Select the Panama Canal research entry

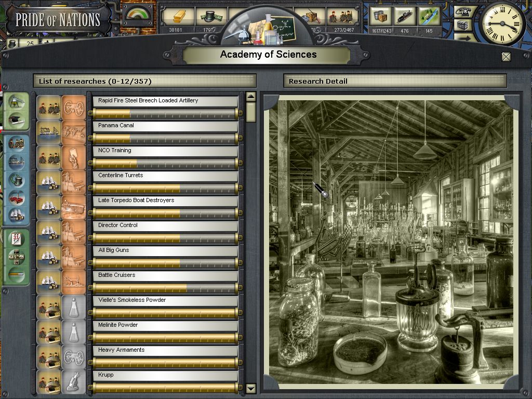coord(165,126)
